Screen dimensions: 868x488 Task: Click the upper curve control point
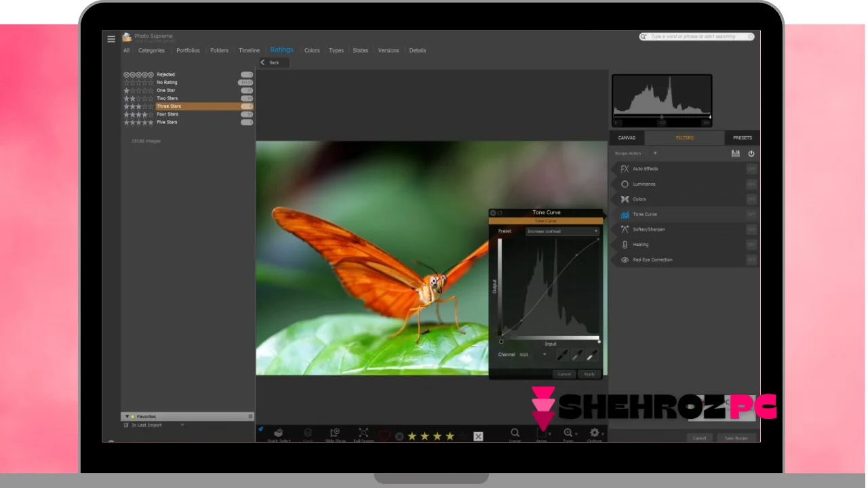[577, 255]
